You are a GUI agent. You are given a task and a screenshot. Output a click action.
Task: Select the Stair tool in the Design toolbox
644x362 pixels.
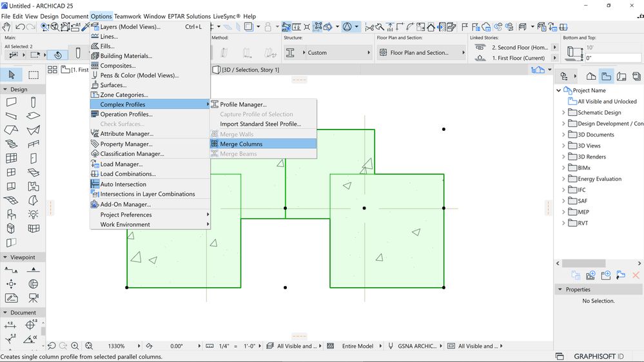pyautogui.click(x=11, y=144)
